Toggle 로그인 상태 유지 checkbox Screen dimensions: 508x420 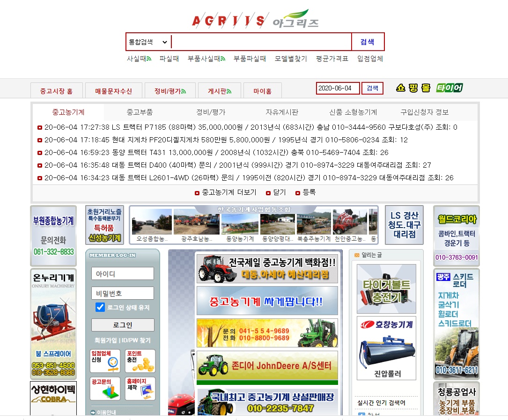tap(100, 307)
